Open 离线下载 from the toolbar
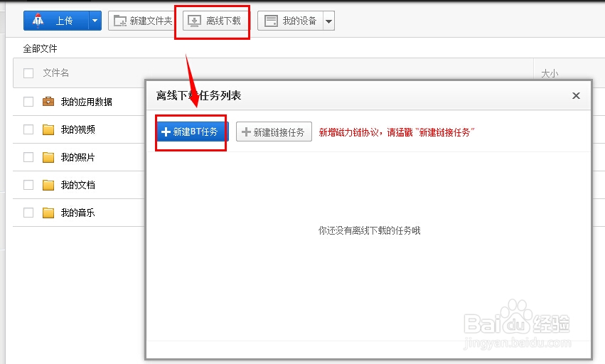605x364 pixels. (x=215, y=21)
